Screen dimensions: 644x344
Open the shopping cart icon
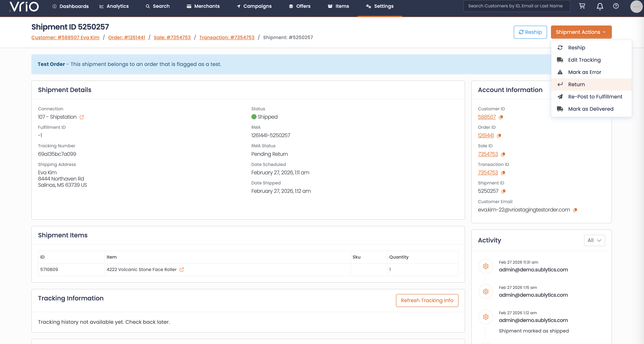pos(582,6)
